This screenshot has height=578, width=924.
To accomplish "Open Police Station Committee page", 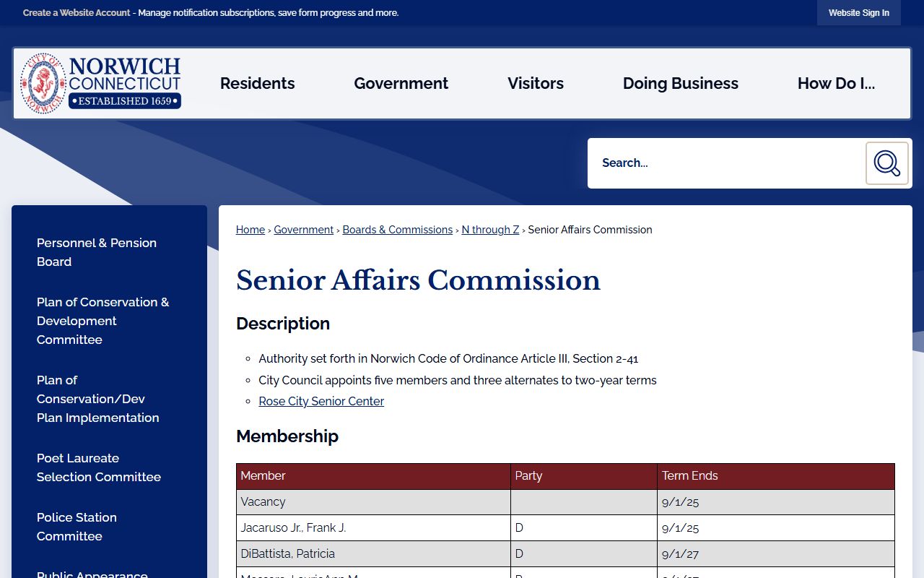I will coord(77,527).
